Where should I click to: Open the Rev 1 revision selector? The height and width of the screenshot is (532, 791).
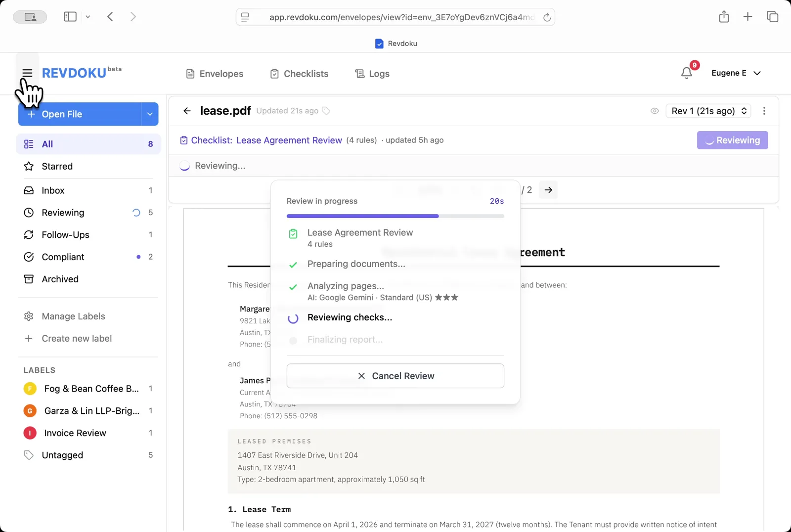(708, 111)
